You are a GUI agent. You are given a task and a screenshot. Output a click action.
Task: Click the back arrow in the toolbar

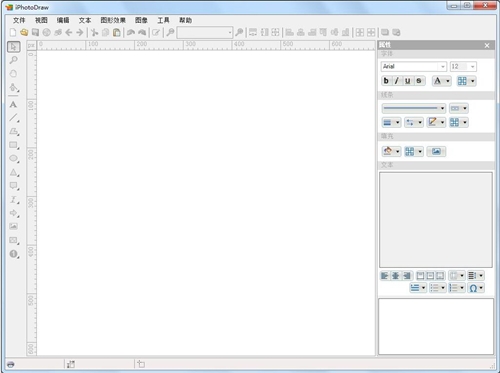click(69, 32)
